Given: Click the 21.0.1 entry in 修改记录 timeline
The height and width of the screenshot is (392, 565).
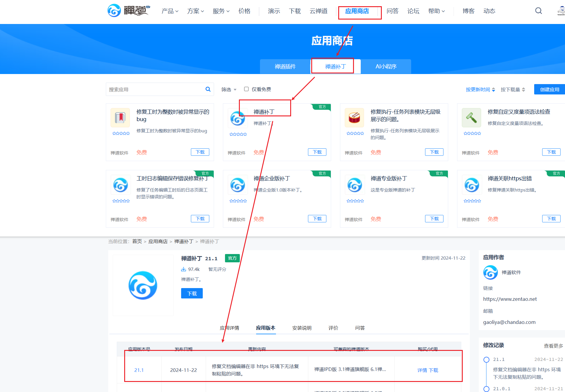Looking at the screenshot, I should tap(502, 389).
